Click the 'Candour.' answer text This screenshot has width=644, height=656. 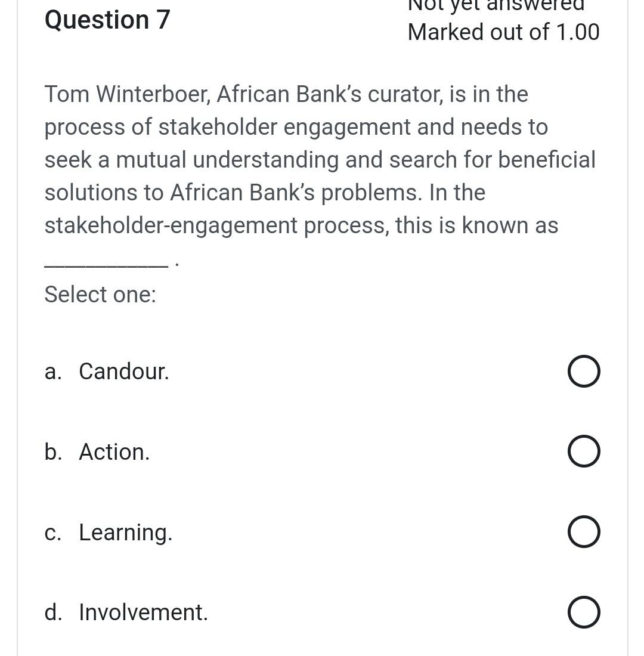click(x=124, y=372)
